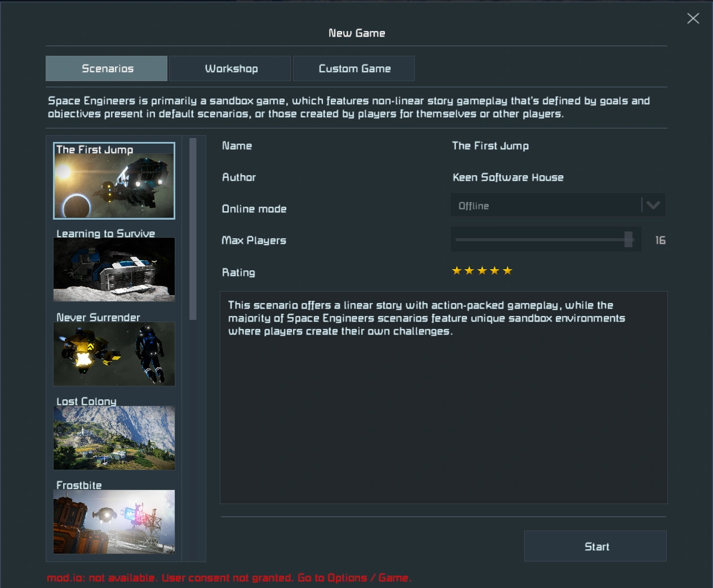Choose the Never Surrender scenario thumbnail

pyautogui.click(x=114, y=354)
